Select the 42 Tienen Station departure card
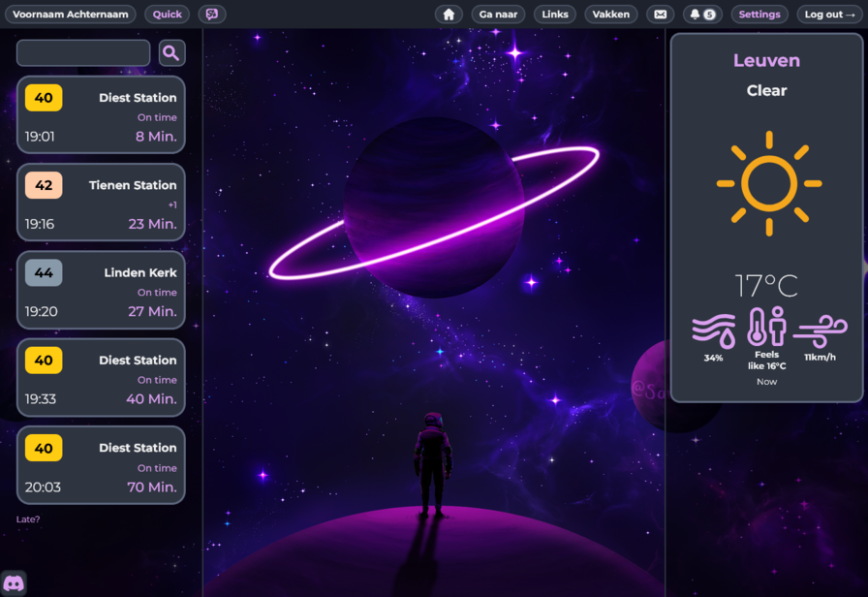Screen dimensions: 868x597 (x=101, y=204)
